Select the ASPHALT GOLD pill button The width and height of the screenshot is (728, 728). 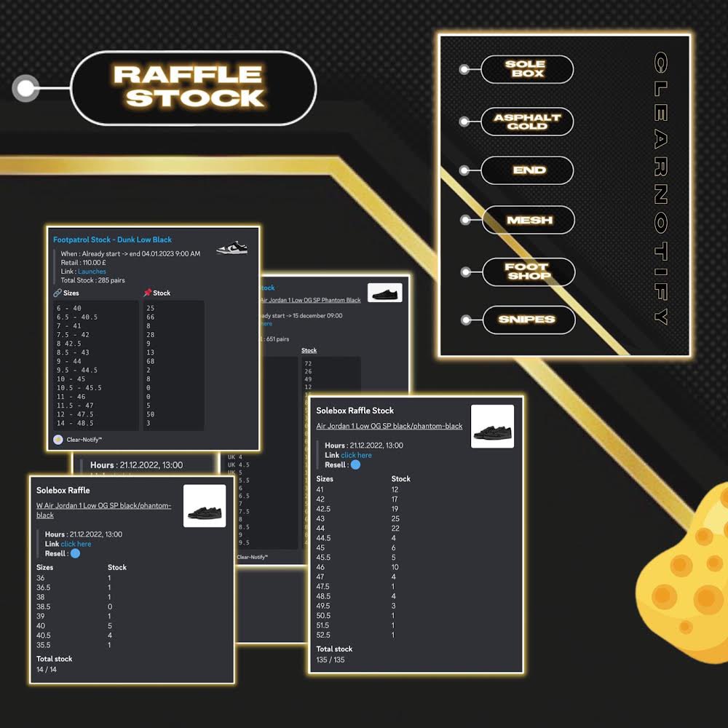tap(527, 122)
